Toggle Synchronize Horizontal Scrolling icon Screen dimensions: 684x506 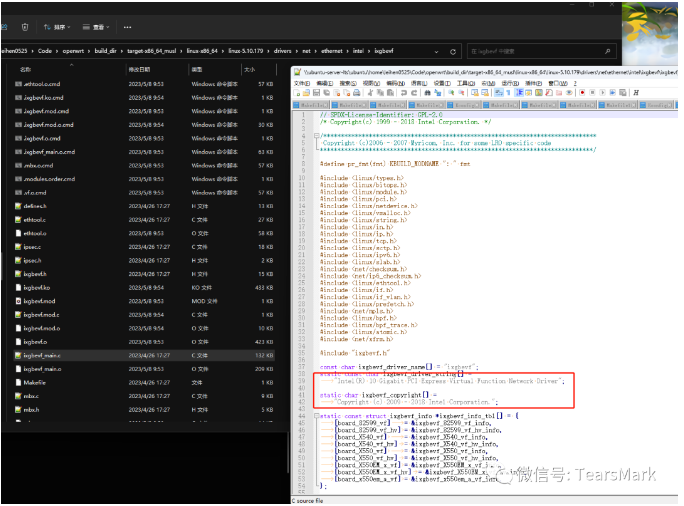point(485,92)
